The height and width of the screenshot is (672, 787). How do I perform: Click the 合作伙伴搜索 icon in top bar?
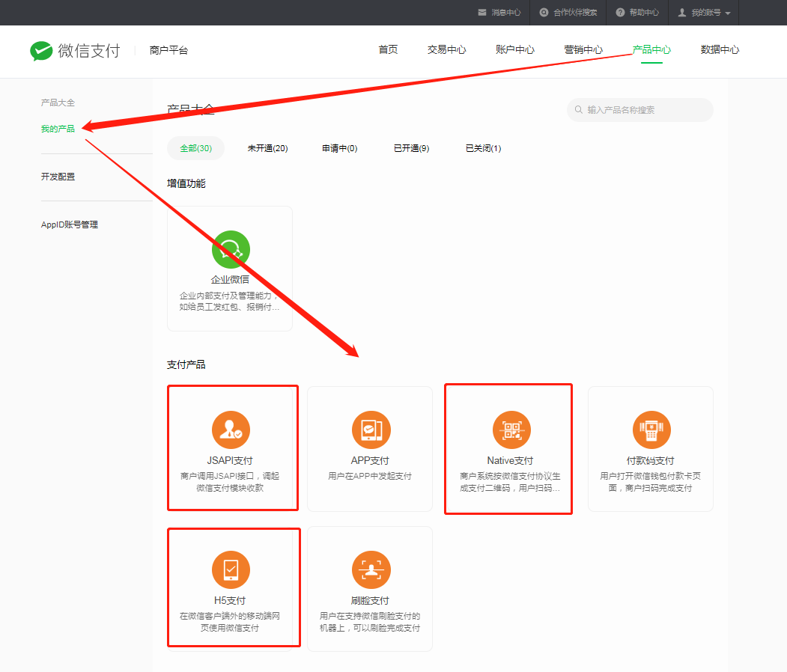pyautogui.click(x=544, y=13)
